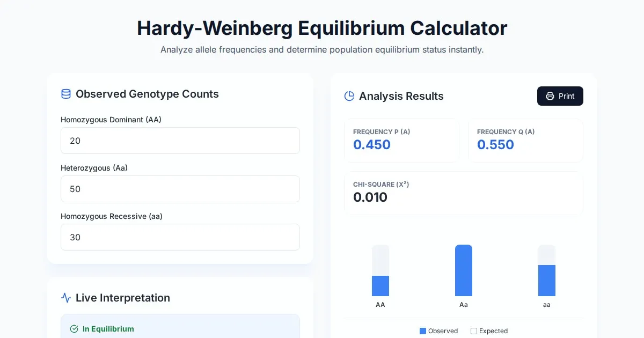Click the blue Observed legend swatch
The width and height of the screenshot is (644, 338).
[423, 331]
